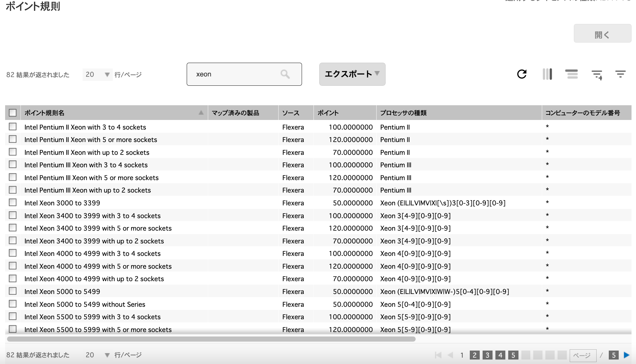Enable checkbox for Intel Xeon 5000 to 5499
This screenshot has width=636, height=364.
[13, 291]
